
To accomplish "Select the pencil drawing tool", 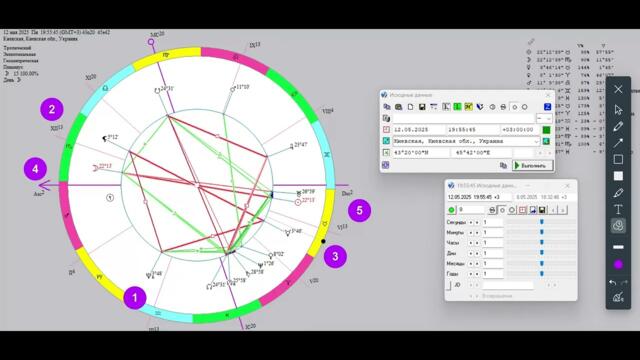I will [x=618, y=126].
